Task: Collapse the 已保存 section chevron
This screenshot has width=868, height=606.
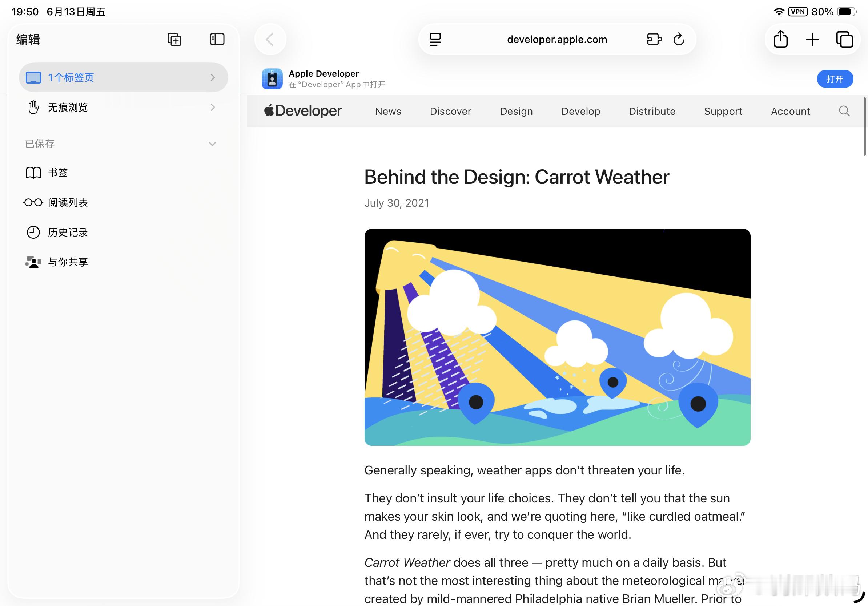Action: pos(213,144)
